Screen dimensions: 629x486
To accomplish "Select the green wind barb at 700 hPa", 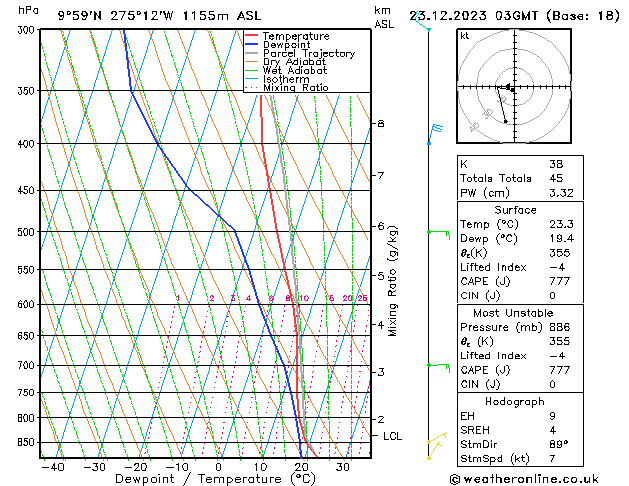I will (x=437, y=366).
